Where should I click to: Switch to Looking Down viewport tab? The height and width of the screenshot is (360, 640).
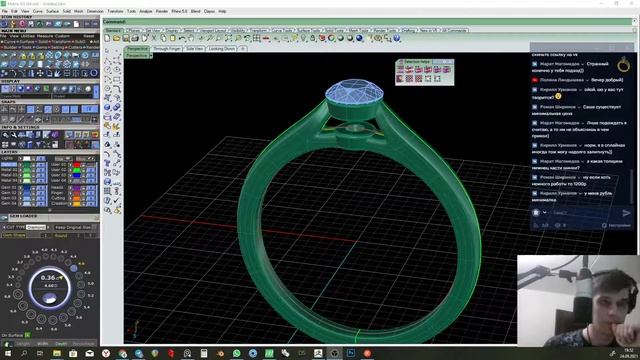(222, 49)
